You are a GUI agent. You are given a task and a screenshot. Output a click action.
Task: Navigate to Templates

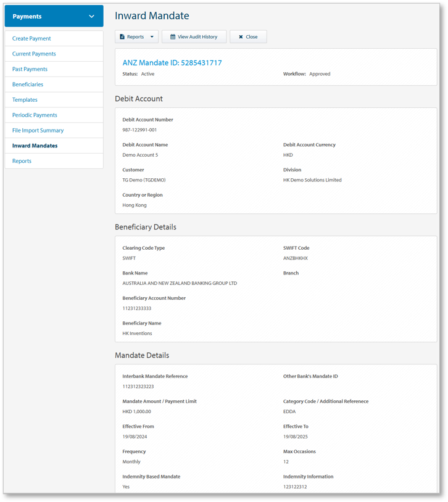pyautogui.click(x=25, y=100)
